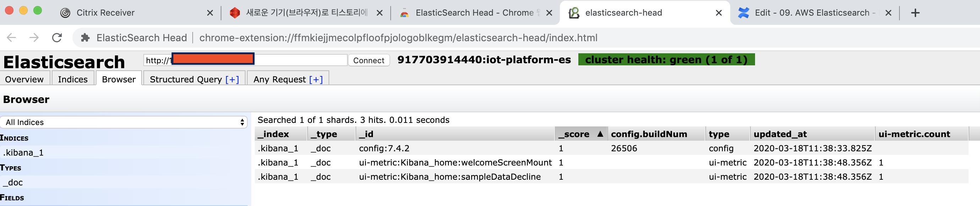Open ui-metric:Kibana_home:welcomeScreenMount row

[611, 163]
